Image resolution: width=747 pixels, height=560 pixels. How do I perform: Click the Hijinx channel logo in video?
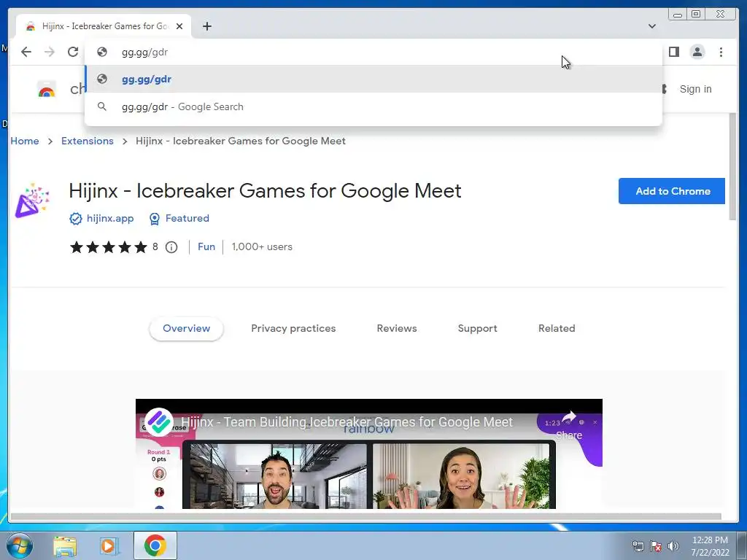coord(158,422)
